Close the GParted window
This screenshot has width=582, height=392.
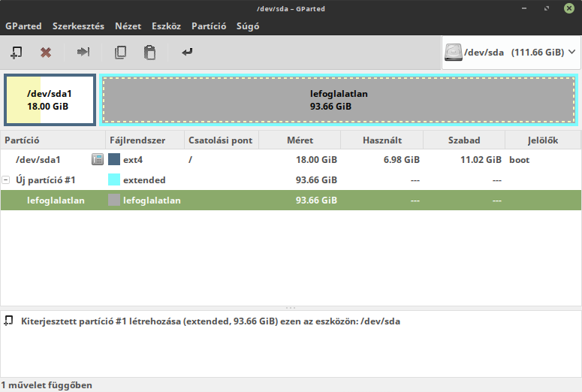point(569,8)
